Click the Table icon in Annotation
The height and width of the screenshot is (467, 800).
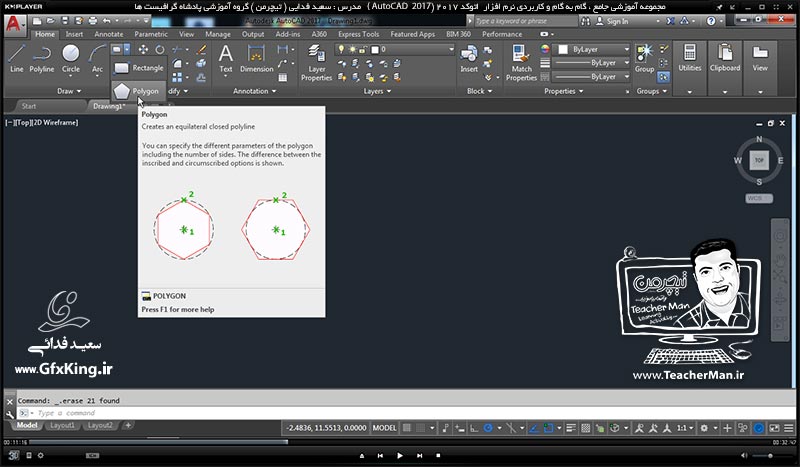coord(283,78)
